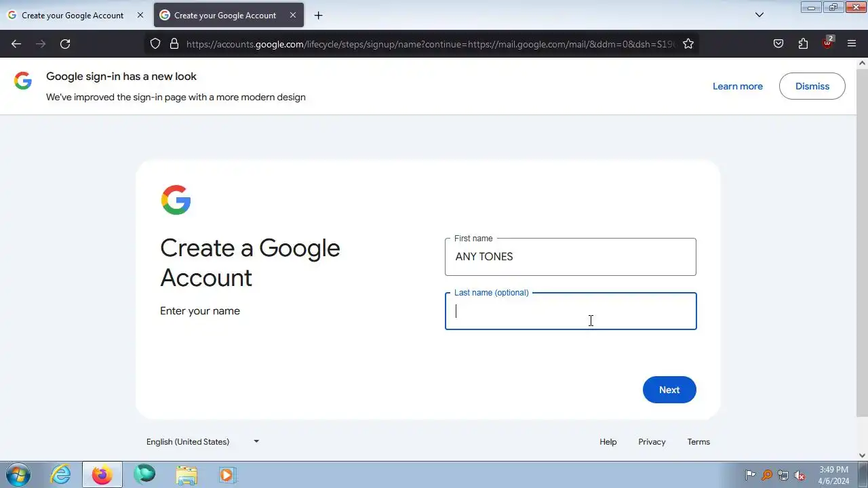Click the blue Next button
868x488 pixels.
tap(669, 390)
